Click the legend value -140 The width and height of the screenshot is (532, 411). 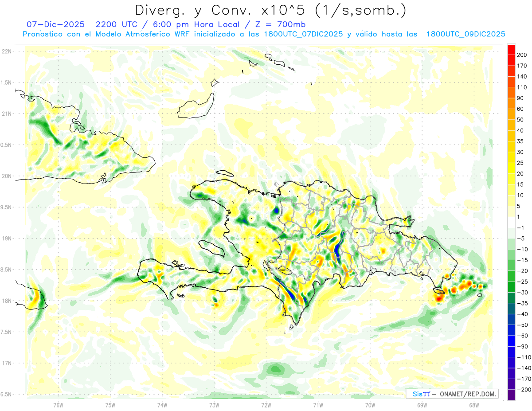click(x=524, y=368)
